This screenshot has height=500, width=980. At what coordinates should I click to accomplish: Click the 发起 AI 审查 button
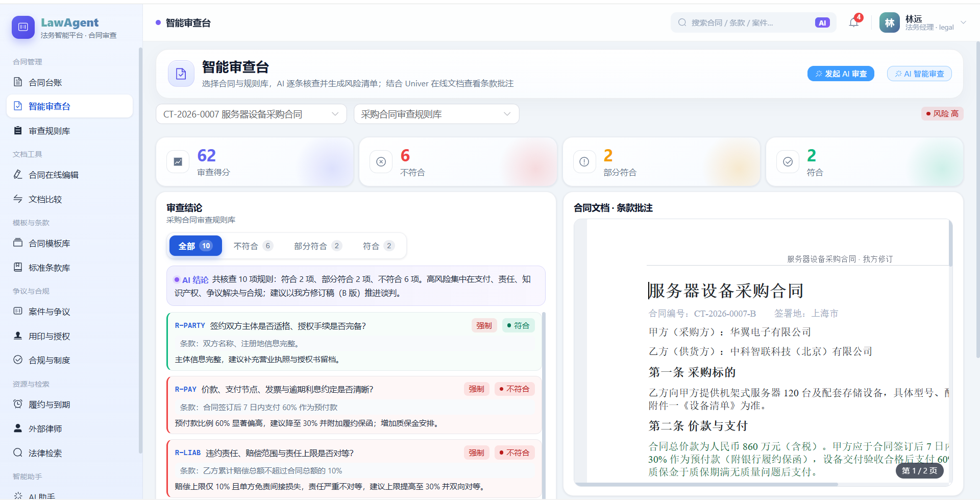tap(841, 74)
